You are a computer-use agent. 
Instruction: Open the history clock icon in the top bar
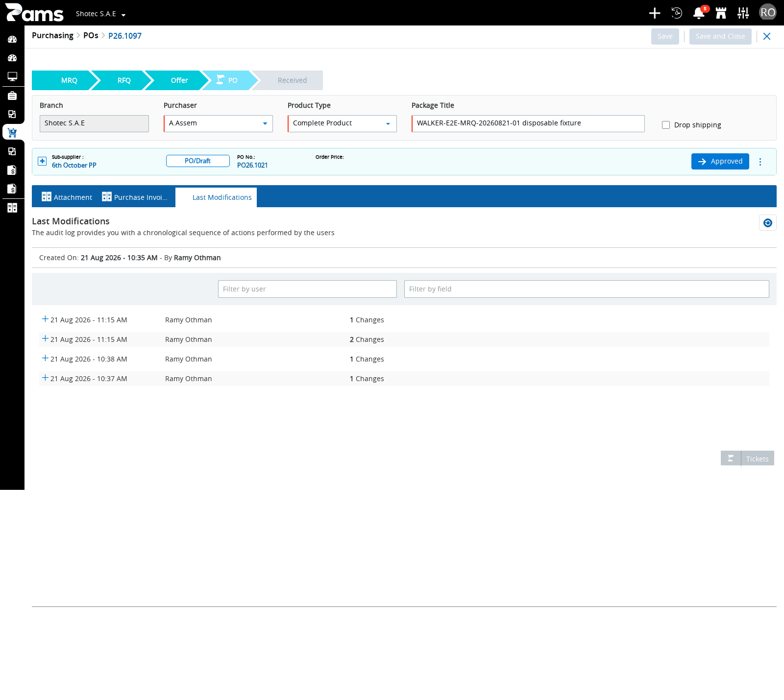(677, 13)
